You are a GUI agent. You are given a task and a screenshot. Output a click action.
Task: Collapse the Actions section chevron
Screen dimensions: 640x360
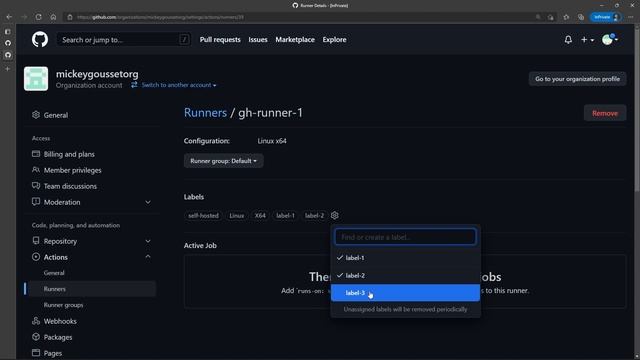coord(148,257)
